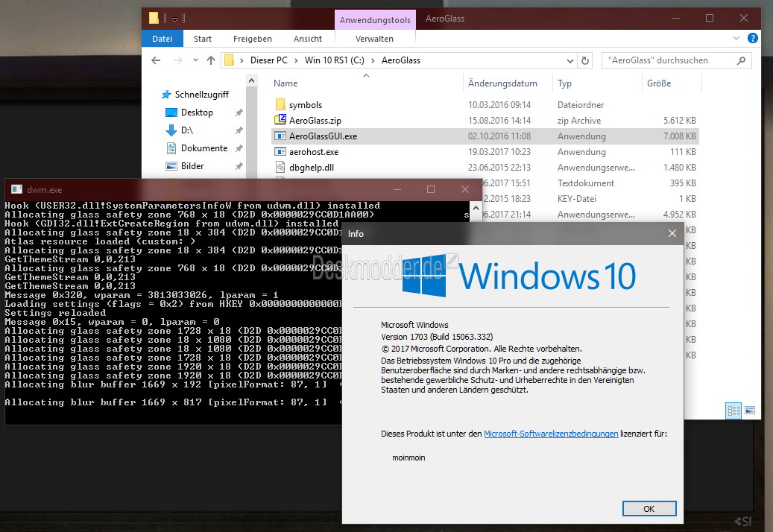
Task: Open the Freigeben ribbon tab
Action: (x=253, y=39)
